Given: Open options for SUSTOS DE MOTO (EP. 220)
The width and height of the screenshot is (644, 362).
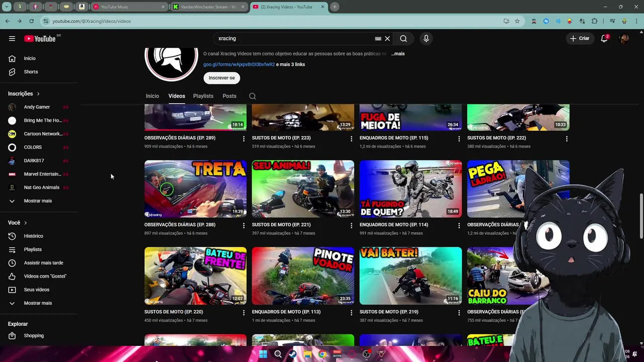Looking at the screenshot, I should tap(244, 313).
